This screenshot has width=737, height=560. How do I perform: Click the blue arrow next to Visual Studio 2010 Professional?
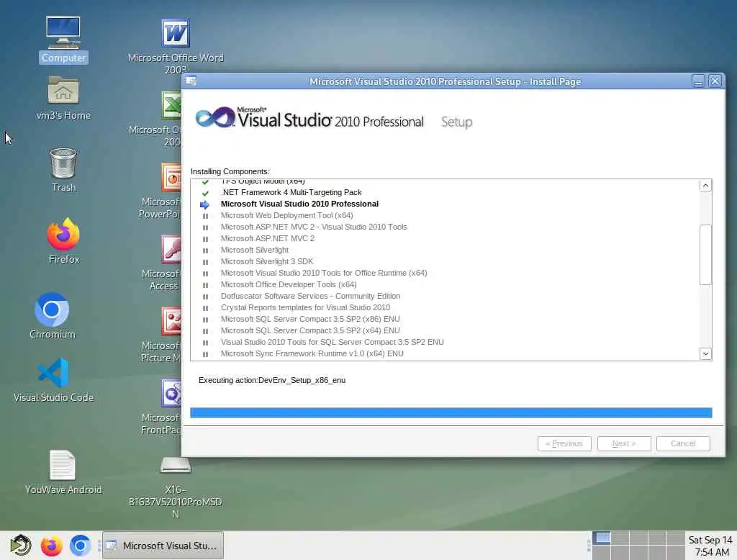[205, 204]
